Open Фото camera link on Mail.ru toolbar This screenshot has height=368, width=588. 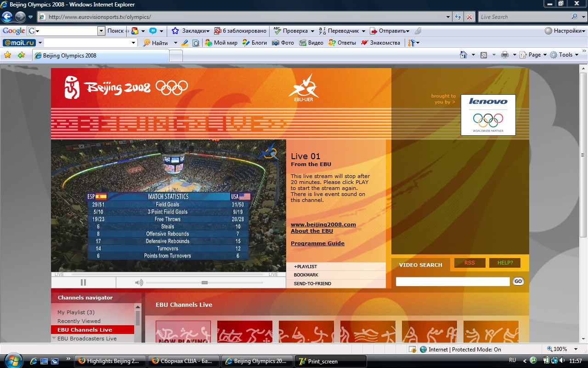(283, 43)
